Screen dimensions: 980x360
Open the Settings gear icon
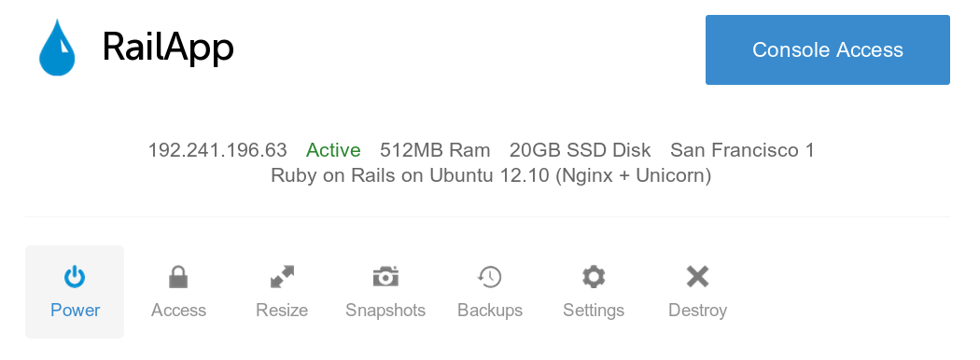(x=593, y=277)
